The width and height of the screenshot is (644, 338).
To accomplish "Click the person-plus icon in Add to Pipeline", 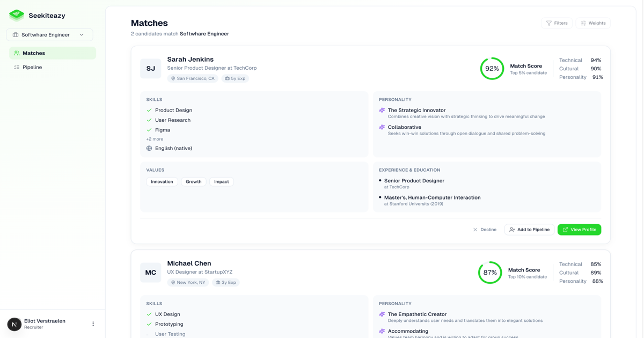I will (x=512, y=230).
